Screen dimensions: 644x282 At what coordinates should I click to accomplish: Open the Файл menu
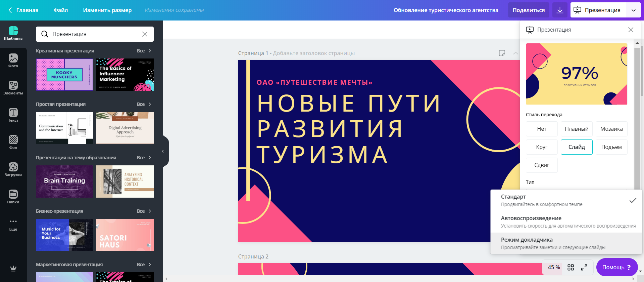(60, 10)
